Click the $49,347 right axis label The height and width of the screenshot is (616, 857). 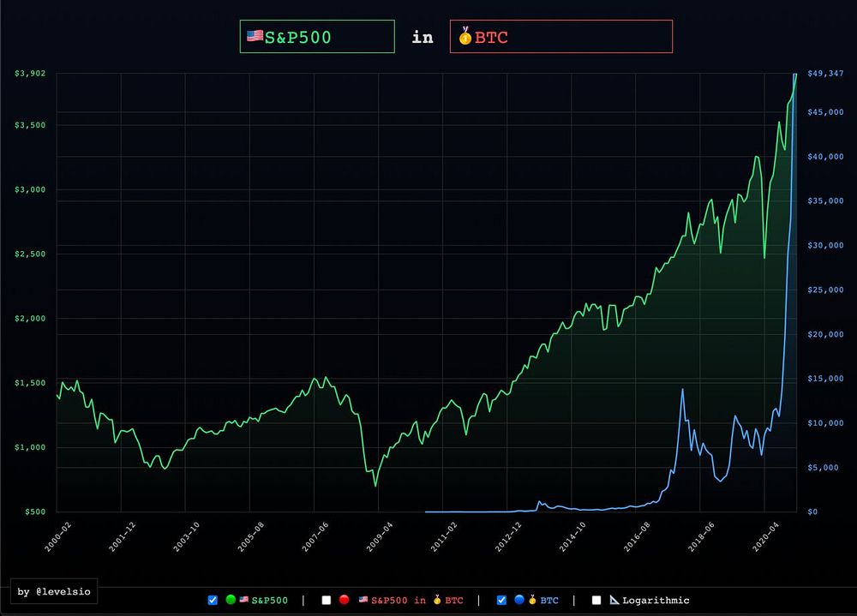[x=825, y=73]
